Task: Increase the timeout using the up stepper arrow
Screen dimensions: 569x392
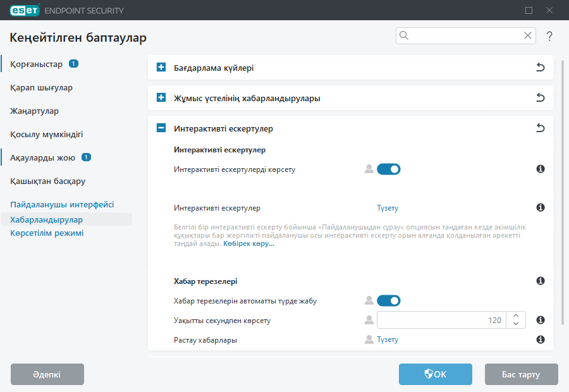Action: click(x=515, y=316)
